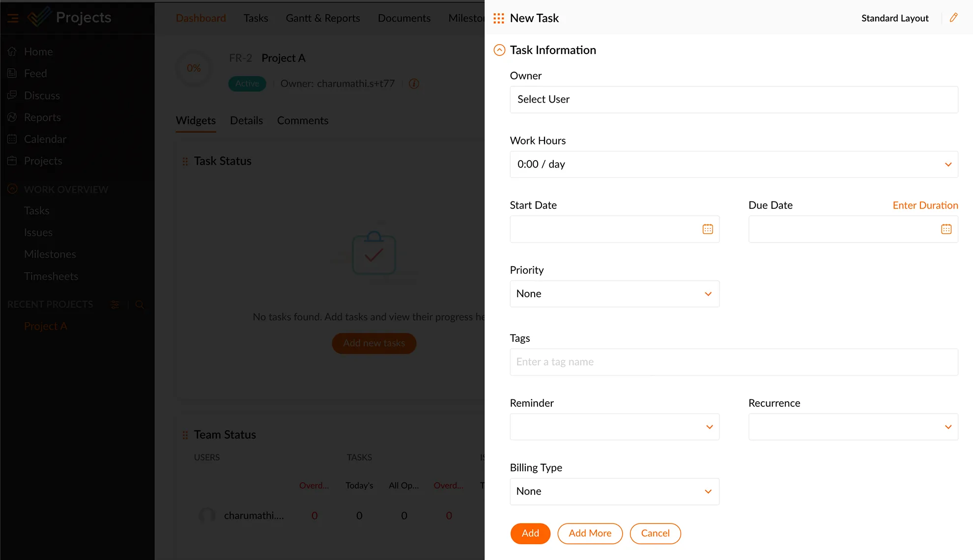This screenshot has height=560, width=973.
Task: Click the Projects grid/waffle app icon
Action: [498, 17]
